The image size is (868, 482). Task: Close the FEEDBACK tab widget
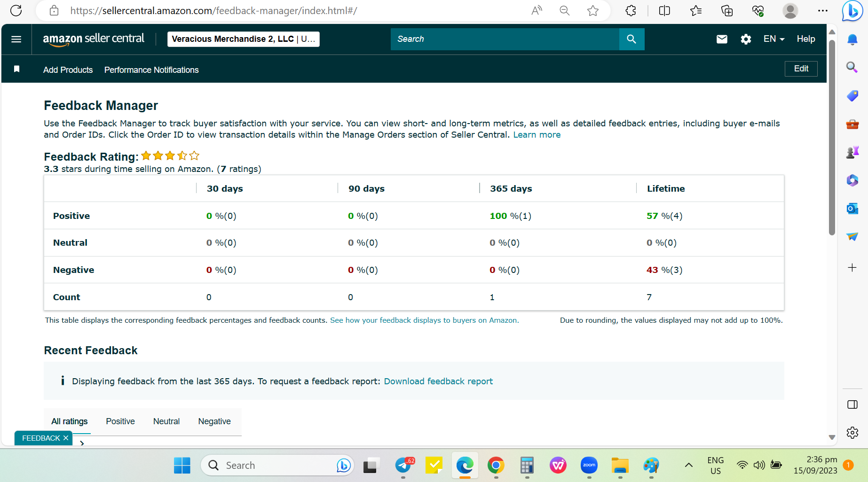tap(66, 438)
